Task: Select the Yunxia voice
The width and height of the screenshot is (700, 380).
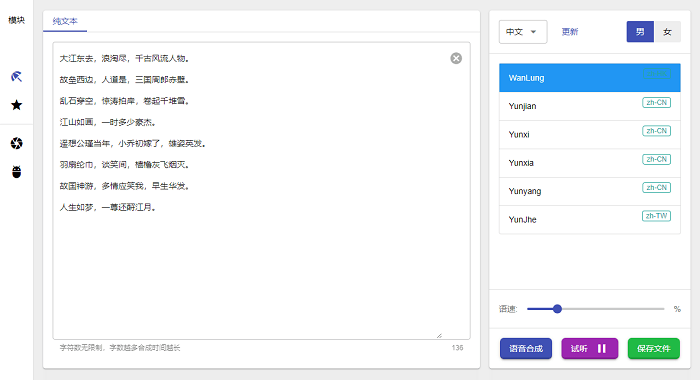Action: (x=590, y=163)
